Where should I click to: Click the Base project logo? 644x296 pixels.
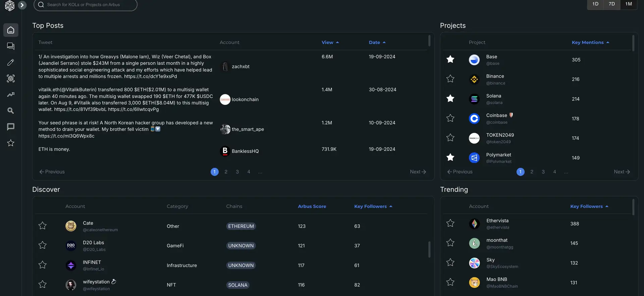[x=474, y=60]
